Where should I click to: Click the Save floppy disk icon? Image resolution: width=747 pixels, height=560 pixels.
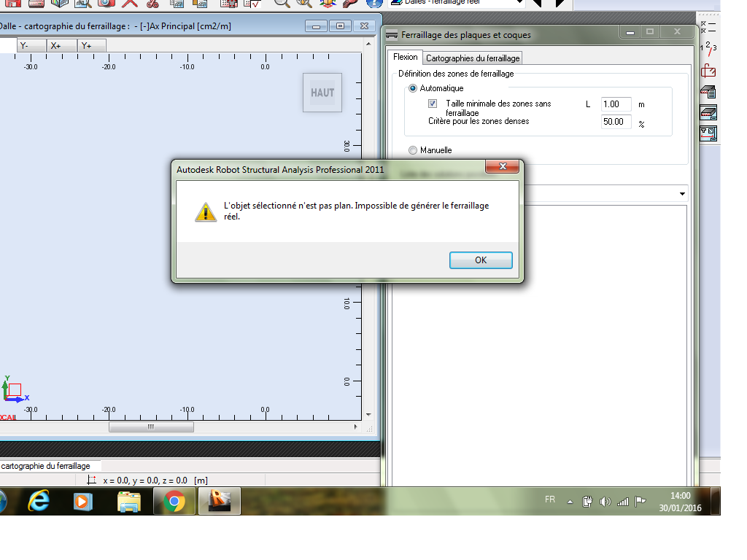(x=13, y=3)
